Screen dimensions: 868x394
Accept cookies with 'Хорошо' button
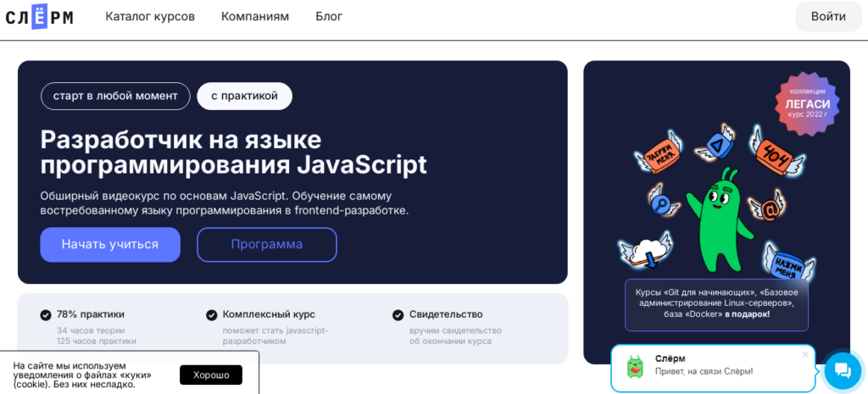(211, 375)
